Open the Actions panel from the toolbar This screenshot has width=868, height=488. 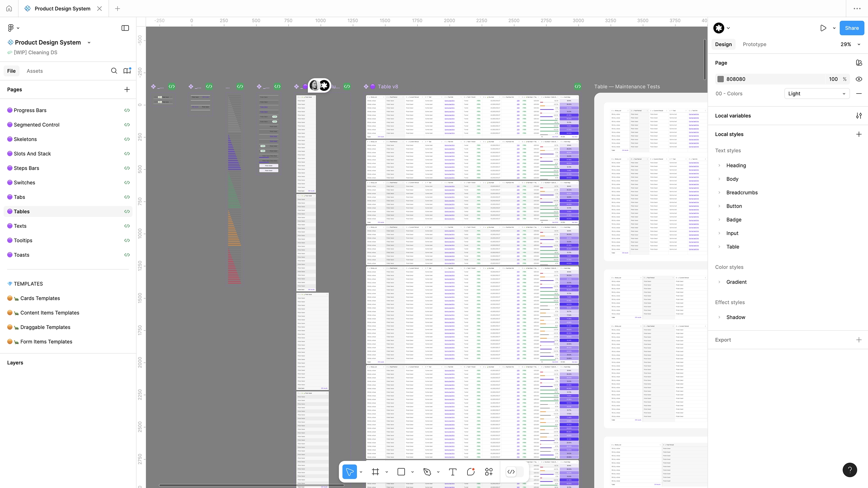(489, 472)
